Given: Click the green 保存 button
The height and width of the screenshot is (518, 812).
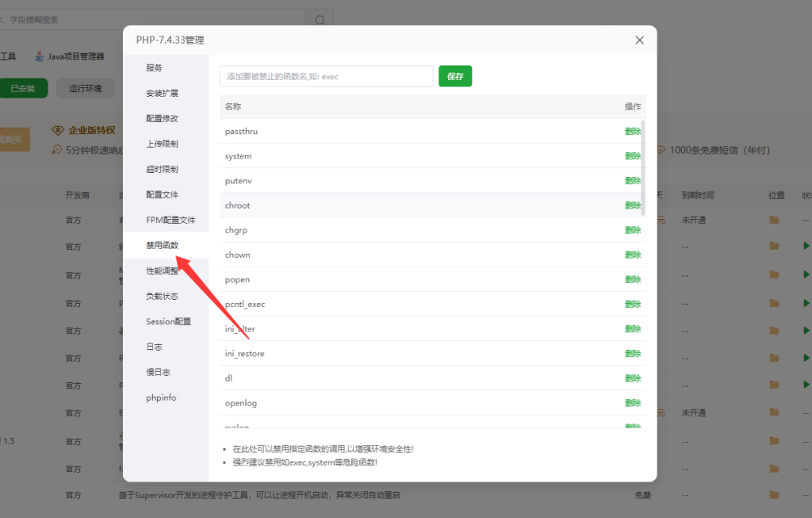Looking at the screenshot, I should pos(455,76).
